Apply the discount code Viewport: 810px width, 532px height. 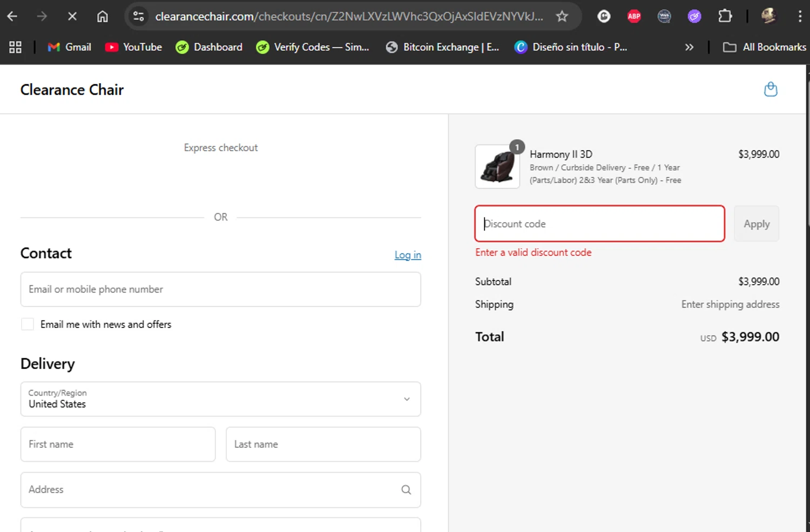[757, 223]
